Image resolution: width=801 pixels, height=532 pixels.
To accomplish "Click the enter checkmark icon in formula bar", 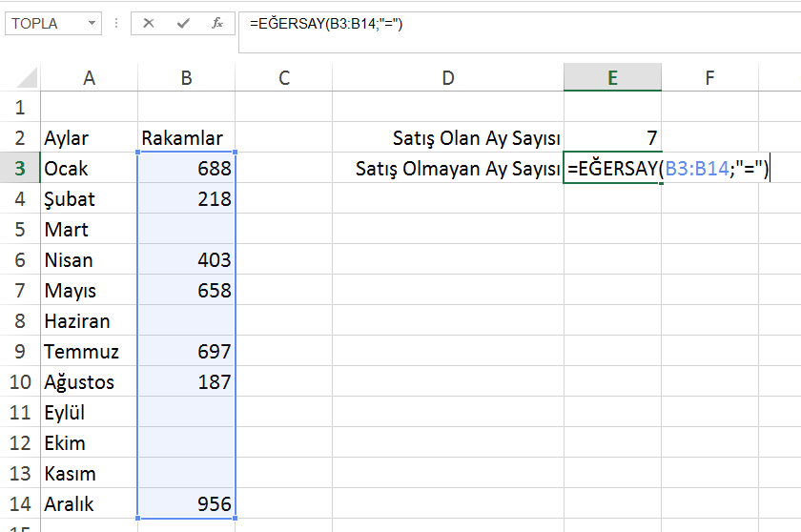I will click(183, 23).
